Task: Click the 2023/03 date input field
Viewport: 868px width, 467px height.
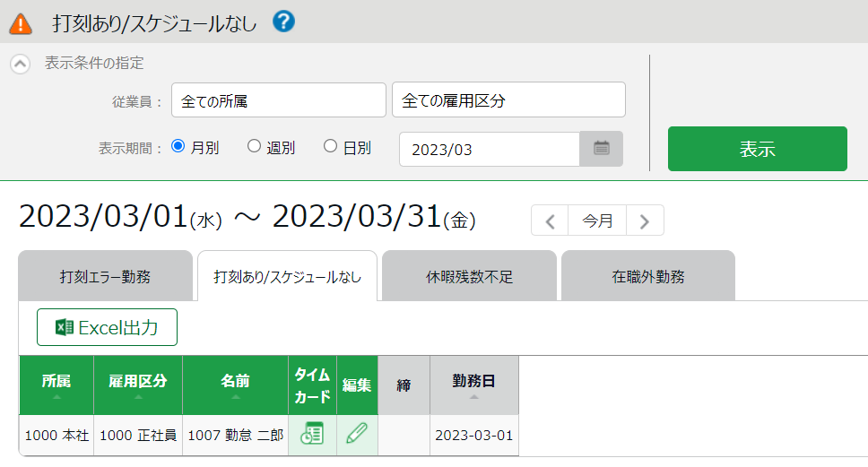Action: coord(489,150)
